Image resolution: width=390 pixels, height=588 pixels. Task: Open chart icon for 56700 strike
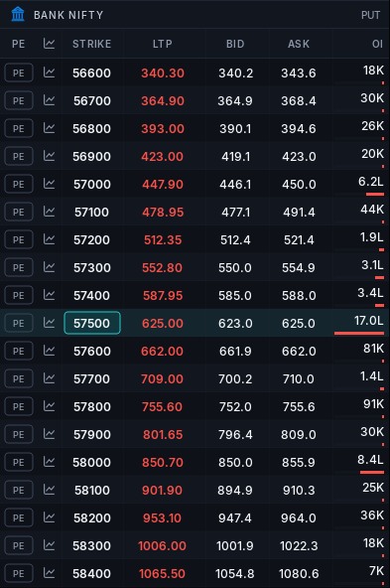pyautogui.click(x=49, y=100)
